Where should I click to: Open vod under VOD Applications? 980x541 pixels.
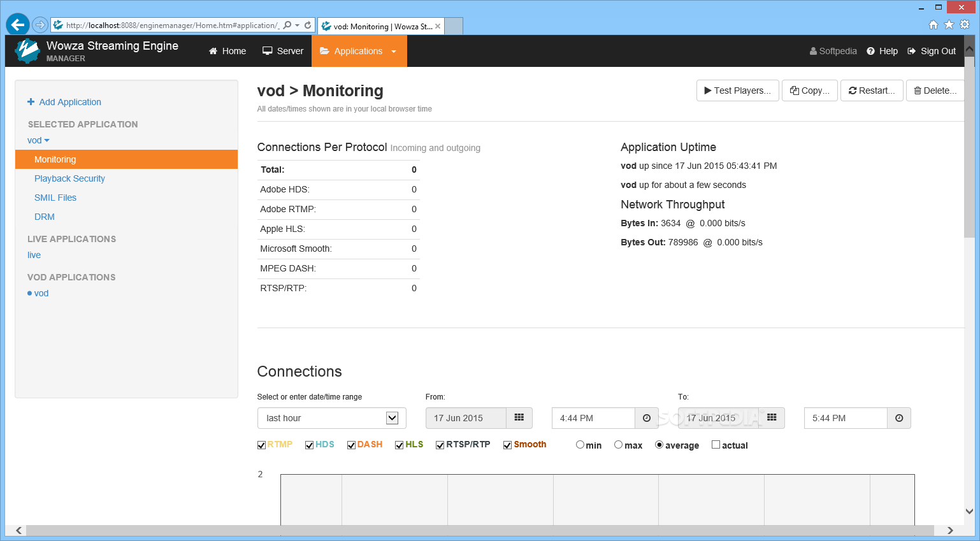[x=41, y=293]
